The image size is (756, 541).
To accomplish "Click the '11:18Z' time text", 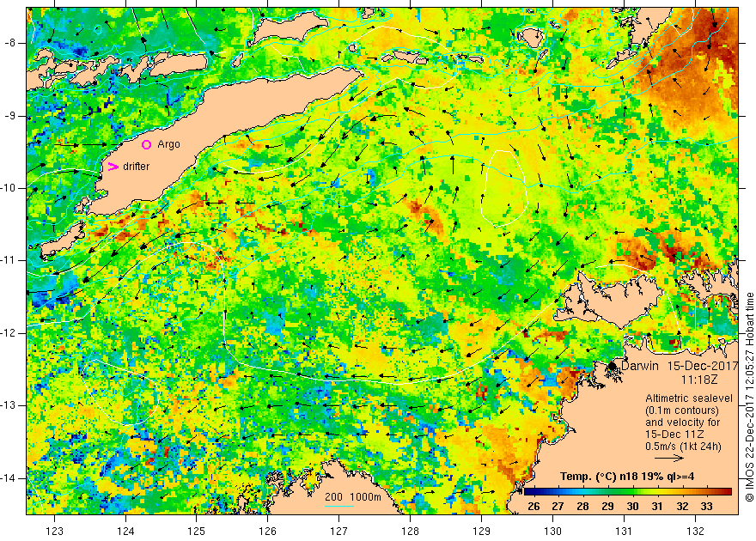I will pyautogui.click(x=698, y=380).
